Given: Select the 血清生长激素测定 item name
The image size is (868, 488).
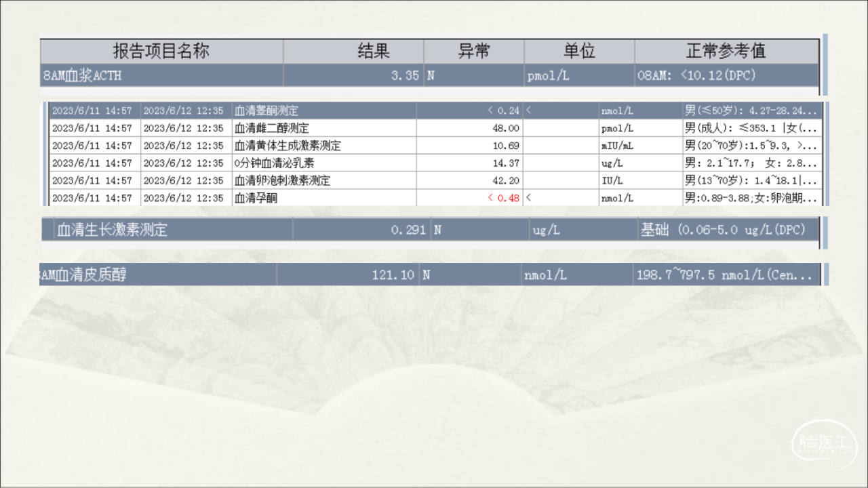Looking at the screenshot, I should [112, 230].
